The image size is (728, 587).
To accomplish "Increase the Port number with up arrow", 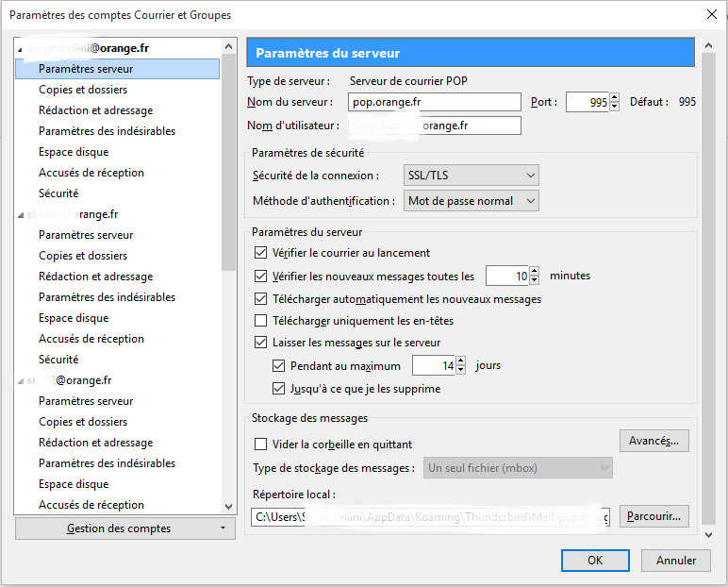I will (x=615, y=97).
